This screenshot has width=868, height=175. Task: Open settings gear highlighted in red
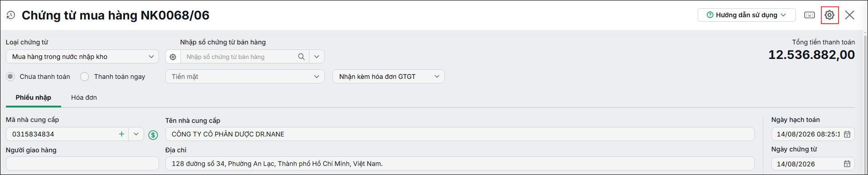(829, 15)
